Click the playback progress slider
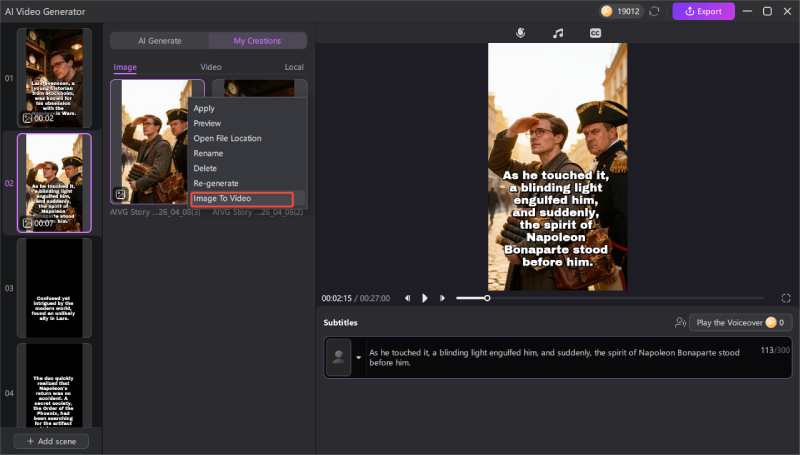Image resolution: width=800 pixels, height=455 pixels. point(520,298)
